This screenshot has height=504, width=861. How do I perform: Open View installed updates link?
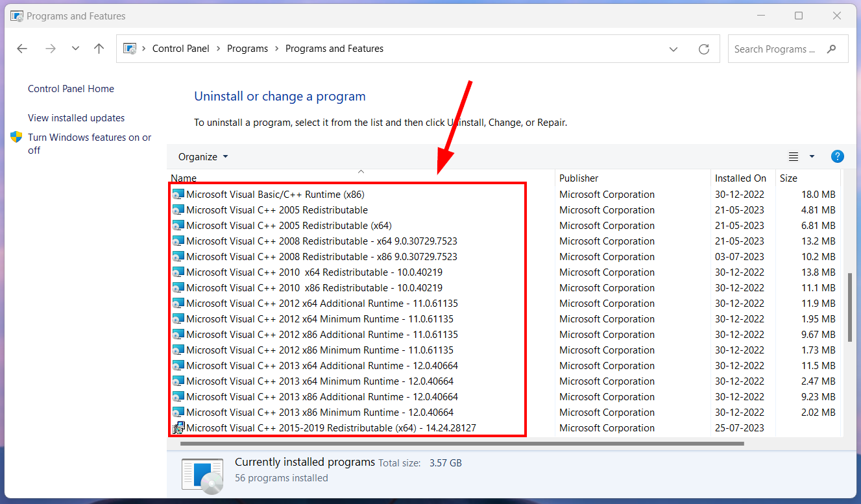[76, 118]
